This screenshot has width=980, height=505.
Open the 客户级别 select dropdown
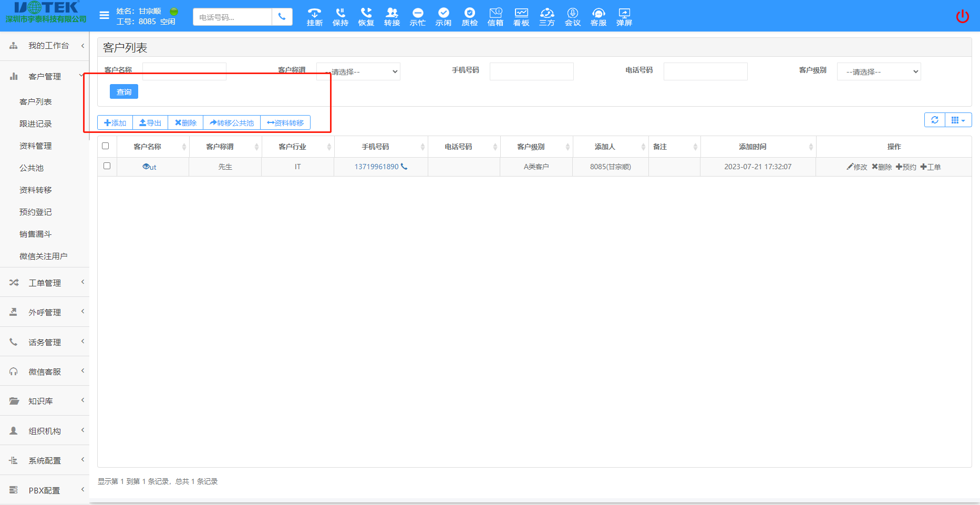tap(879, 71)
